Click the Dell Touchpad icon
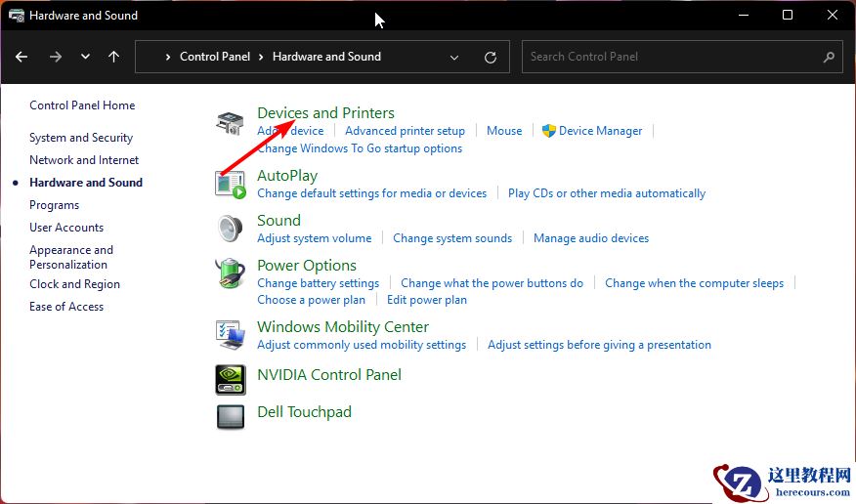Screen dimensions: 856x504 click(x=230, y=416)
